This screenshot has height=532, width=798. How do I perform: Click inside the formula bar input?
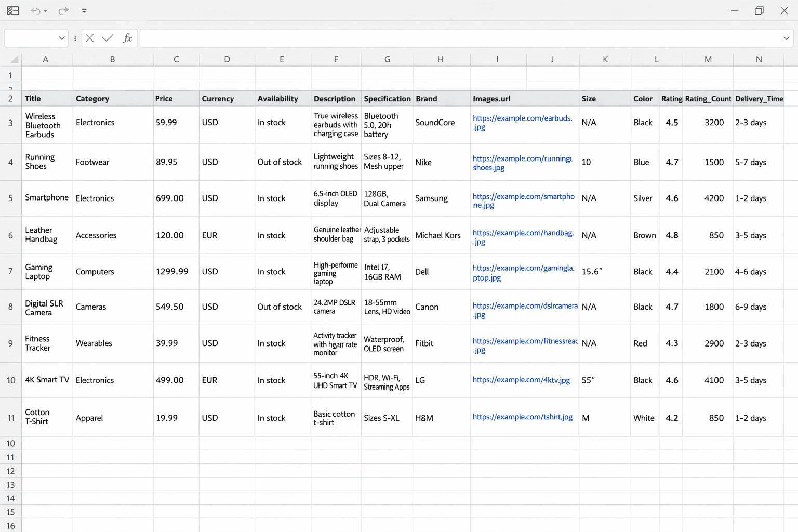coord(460,38)
